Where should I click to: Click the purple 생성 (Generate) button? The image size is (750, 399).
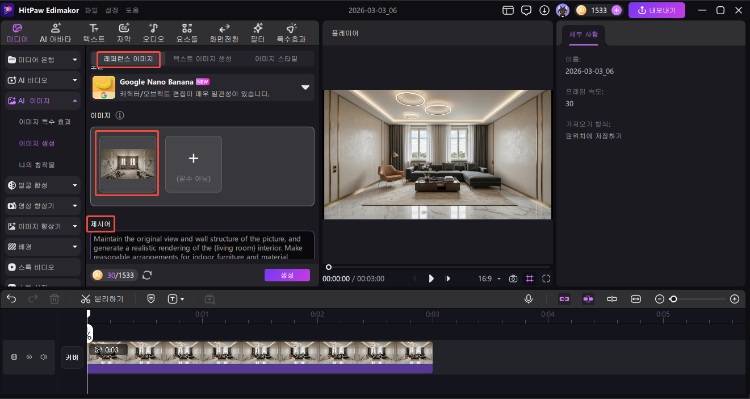287,275
